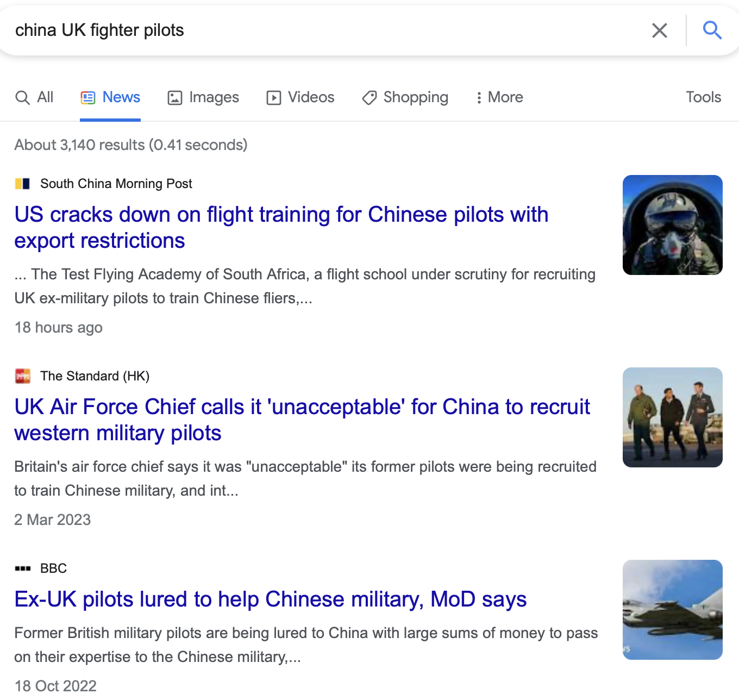The width and height of the screenshot is (739, 700).
Task: Expand the More search options menu
Action: pyautogui.click(x=499, y=97)
